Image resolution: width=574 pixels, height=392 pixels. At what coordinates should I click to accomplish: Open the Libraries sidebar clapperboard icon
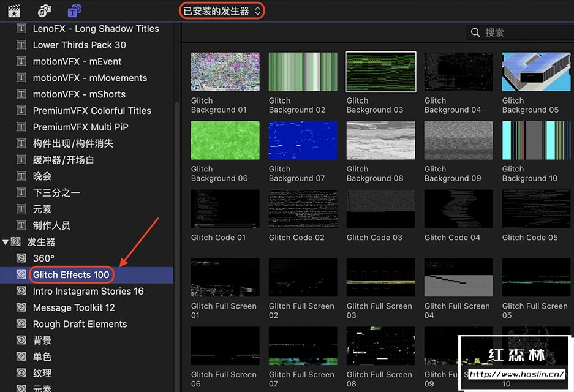(14, 10)
